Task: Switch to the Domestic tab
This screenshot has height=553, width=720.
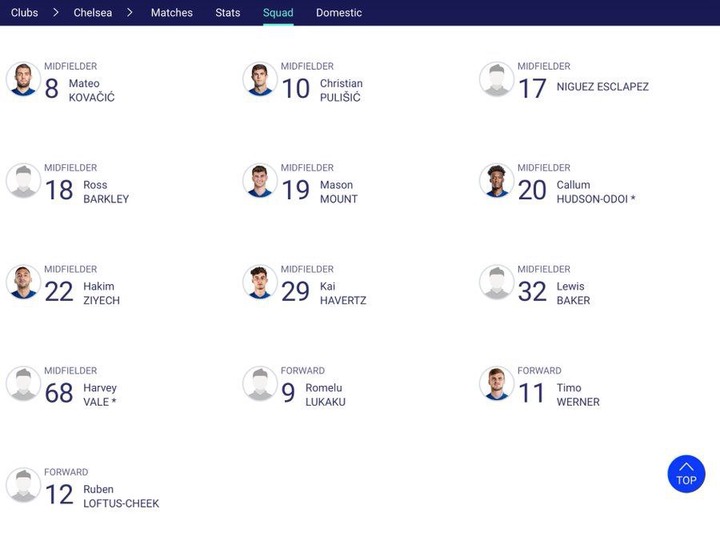Action: 339,12
